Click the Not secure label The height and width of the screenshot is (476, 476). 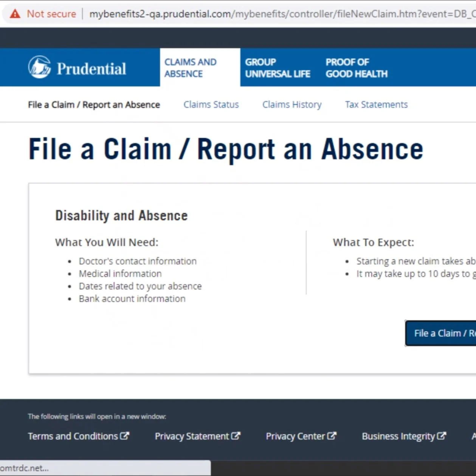[51, 14]
